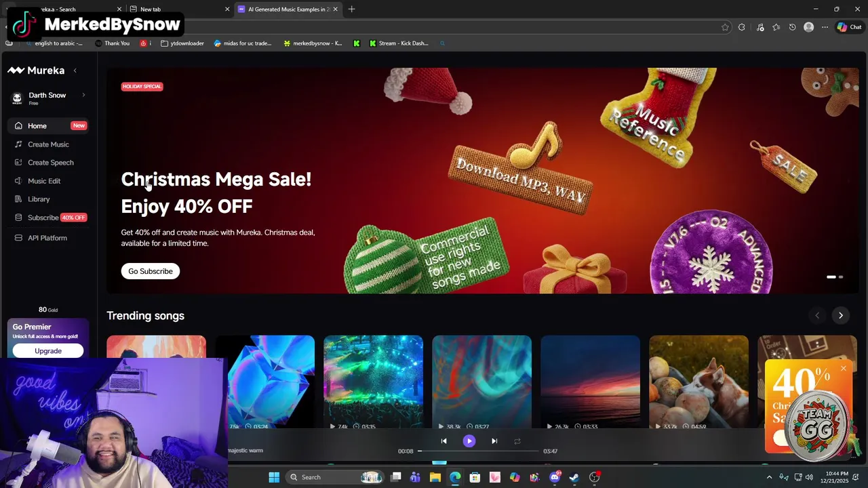This screenshot has height=488, width=868.
Task: Switch to the AI Generated Music Examples tab
Action: [x=288, y=9]
